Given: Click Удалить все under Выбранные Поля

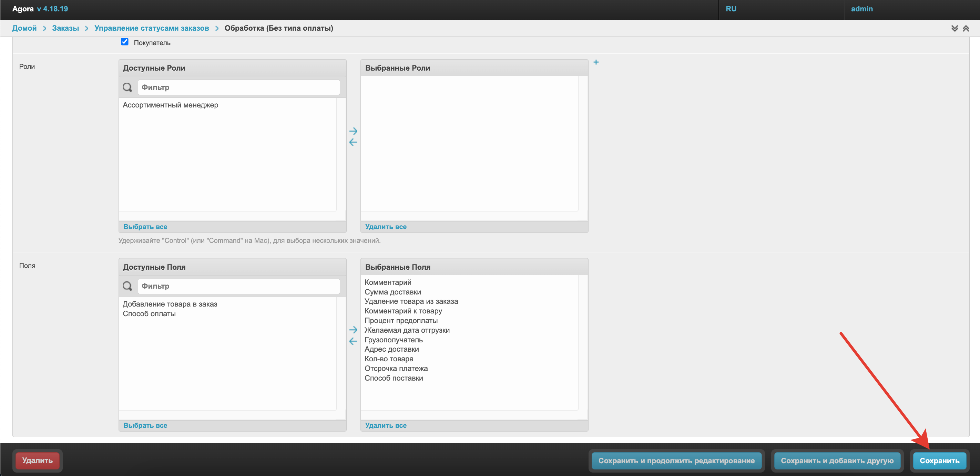Looking at the screenshot, I should (x=385, y=425).
